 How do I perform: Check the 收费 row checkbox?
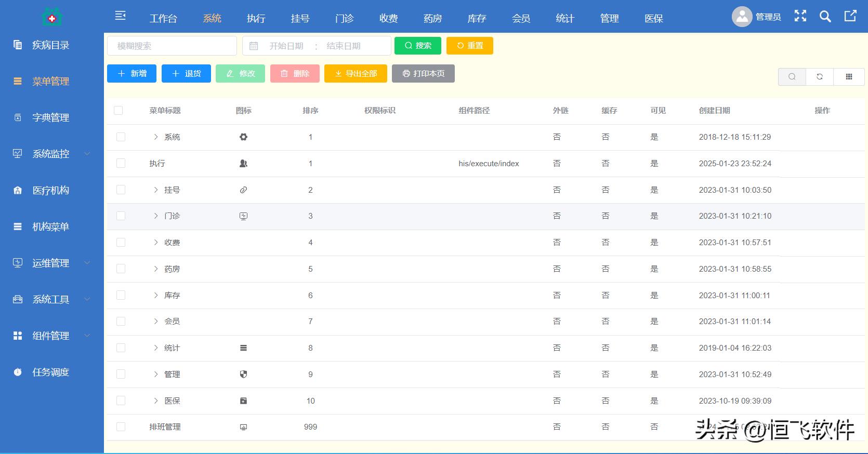click(121, 242)
